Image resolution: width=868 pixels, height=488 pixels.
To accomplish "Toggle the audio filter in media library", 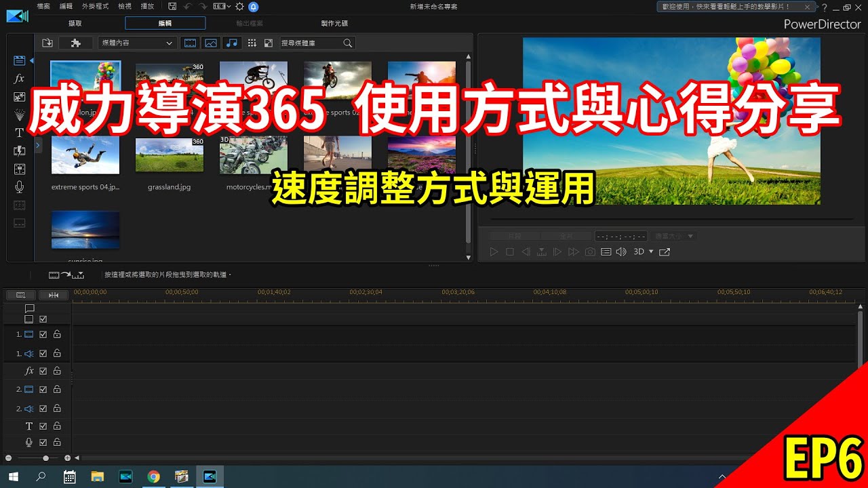I will tap(232, 43).
